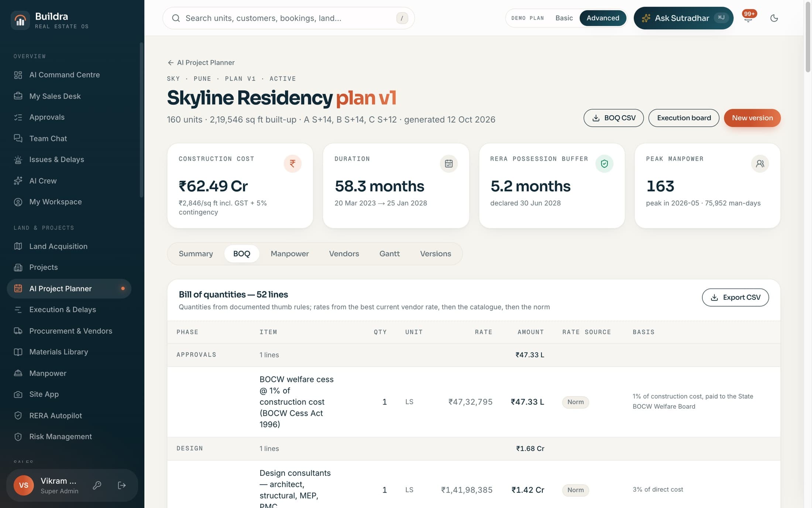Viewport: 812px width, 508px height.
Task: Download the BOQ CSV
Action: click(x=613, y=118)
